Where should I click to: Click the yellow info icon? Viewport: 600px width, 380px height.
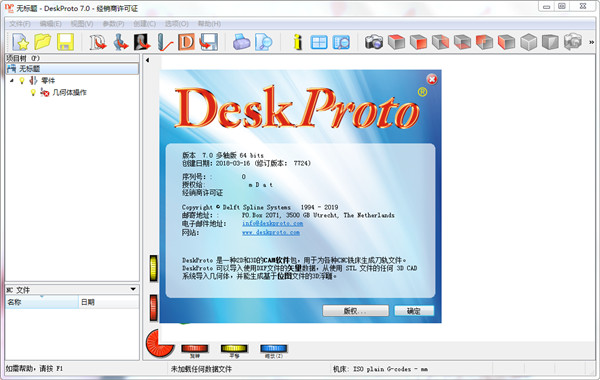click(x=297, y=42)
